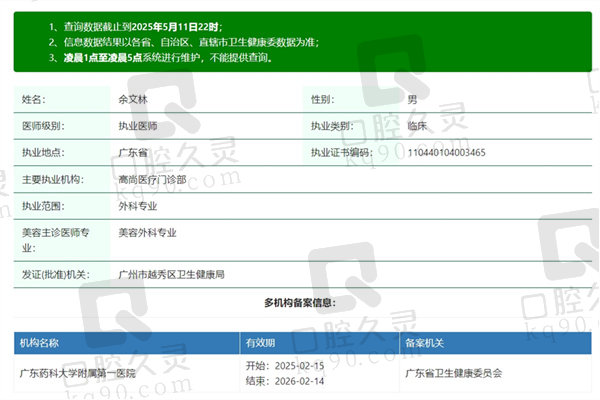Select the end date 2026-02-14
The height and width of the screenshot is (400, 600).
pyautogui.click(x=299, y=381)
